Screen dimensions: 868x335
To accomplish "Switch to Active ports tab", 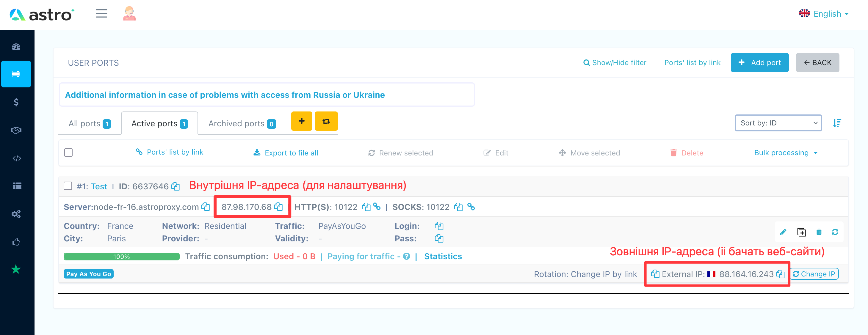I will pyautogui.click(x=160, y=124).
